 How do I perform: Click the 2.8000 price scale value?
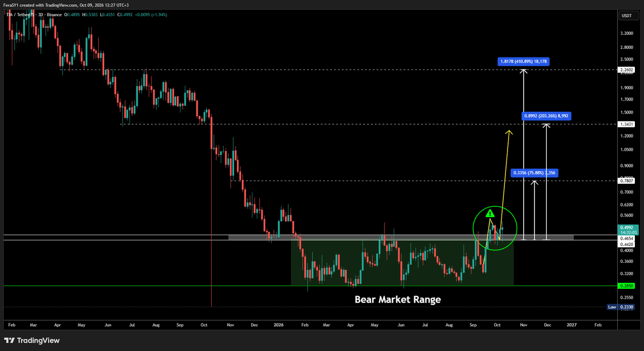(x=627, y=47)
